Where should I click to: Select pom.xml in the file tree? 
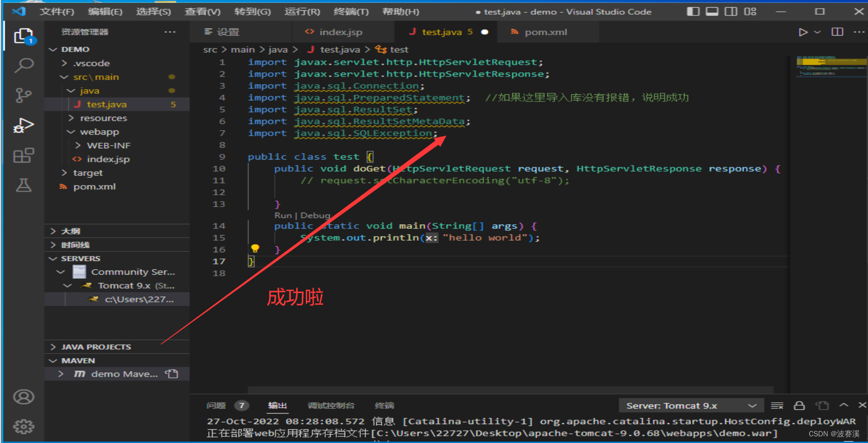tap(117, 187)
